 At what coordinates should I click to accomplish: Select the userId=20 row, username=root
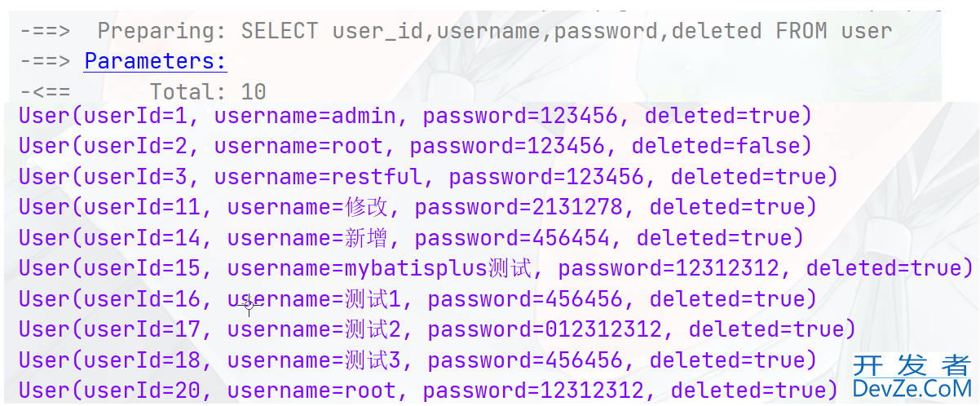click(x=429, y=391)
